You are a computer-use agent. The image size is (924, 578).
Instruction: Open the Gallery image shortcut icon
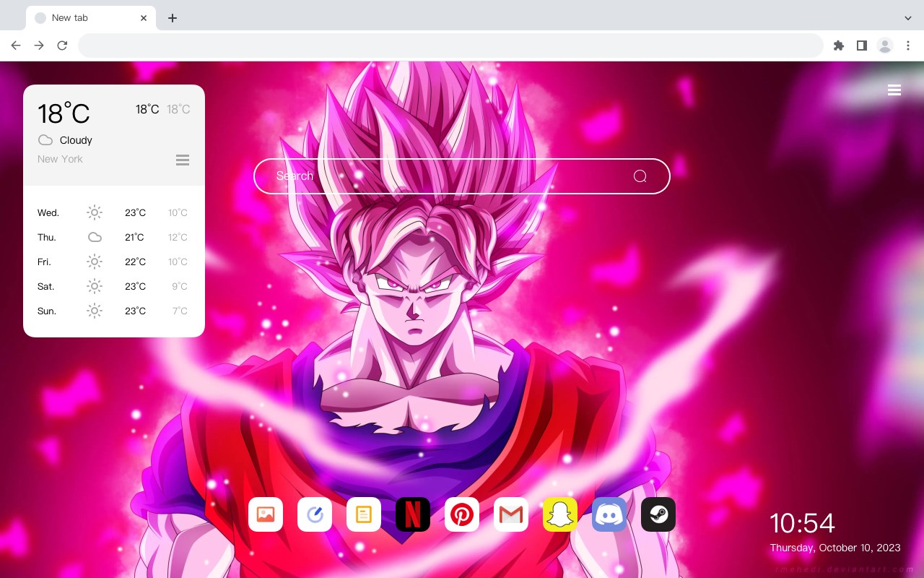click(x=266, y=514)
